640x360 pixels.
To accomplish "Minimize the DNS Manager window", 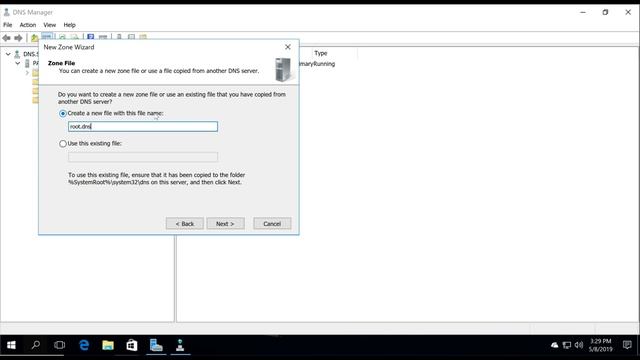I will pos(583,12).
